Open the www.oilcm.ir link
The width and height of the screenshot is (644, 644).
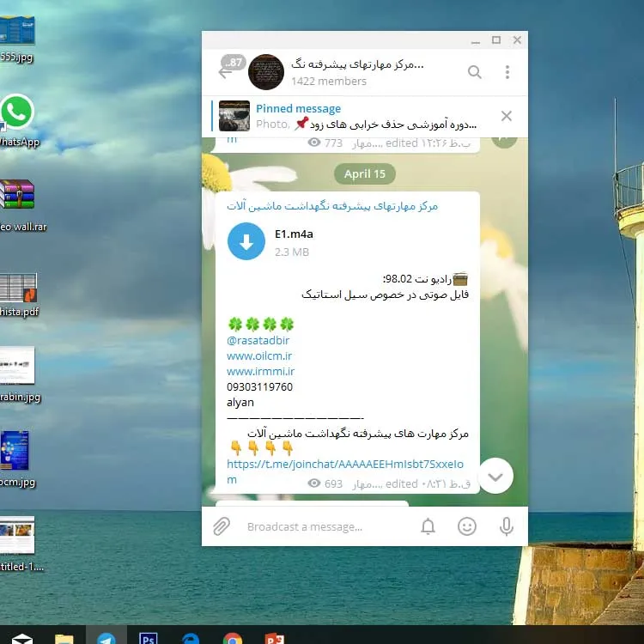(x=259, y=355)
